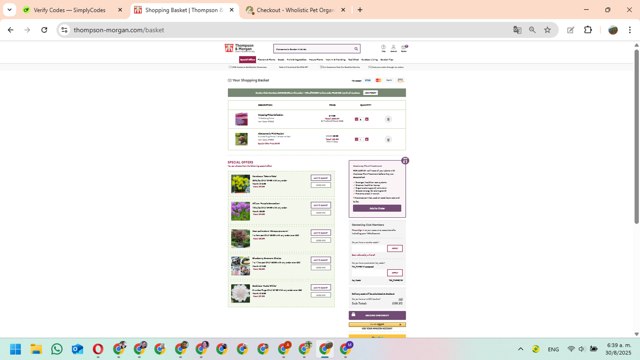Open a new browser tab

coord(360,10)
